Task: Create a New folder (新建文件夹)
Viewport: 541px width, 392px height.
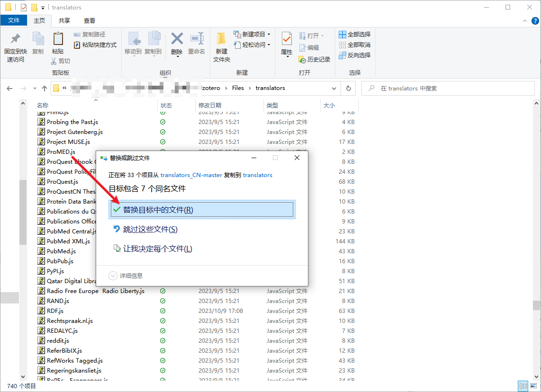Action: (x=222, y=47)
